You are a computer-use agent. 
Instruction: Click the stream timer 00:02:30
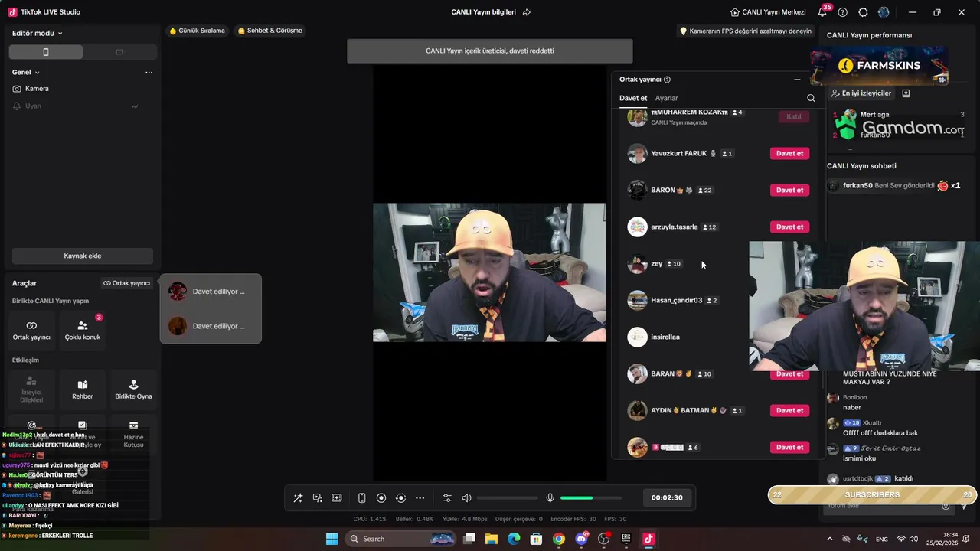tap(667, 497)
